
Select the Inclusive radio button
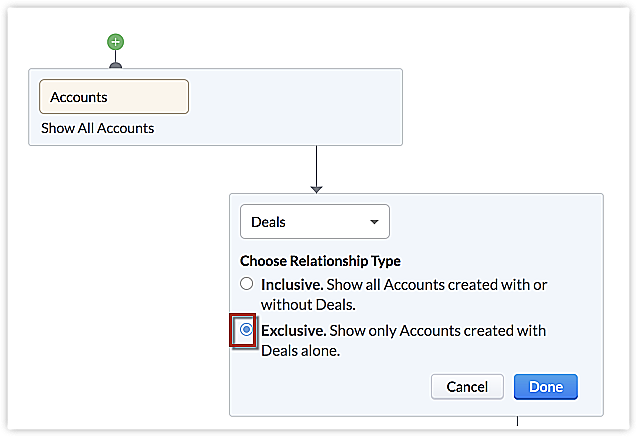(x=247, y=285)
